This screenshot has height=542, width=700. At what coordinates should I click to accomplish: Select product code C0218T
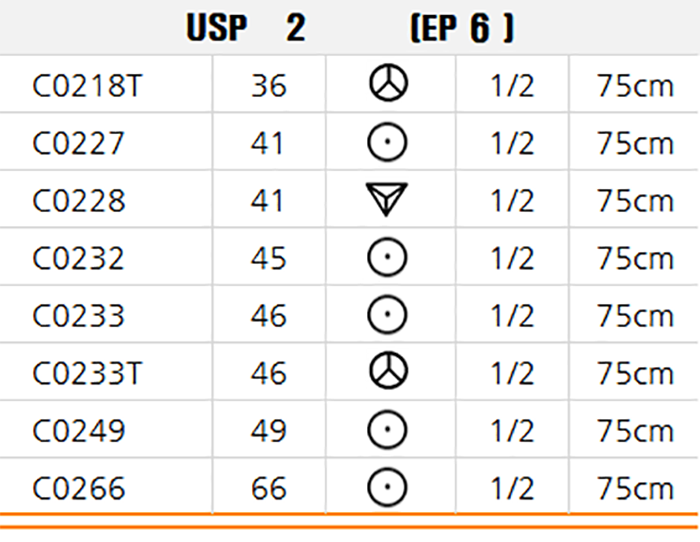88,86
